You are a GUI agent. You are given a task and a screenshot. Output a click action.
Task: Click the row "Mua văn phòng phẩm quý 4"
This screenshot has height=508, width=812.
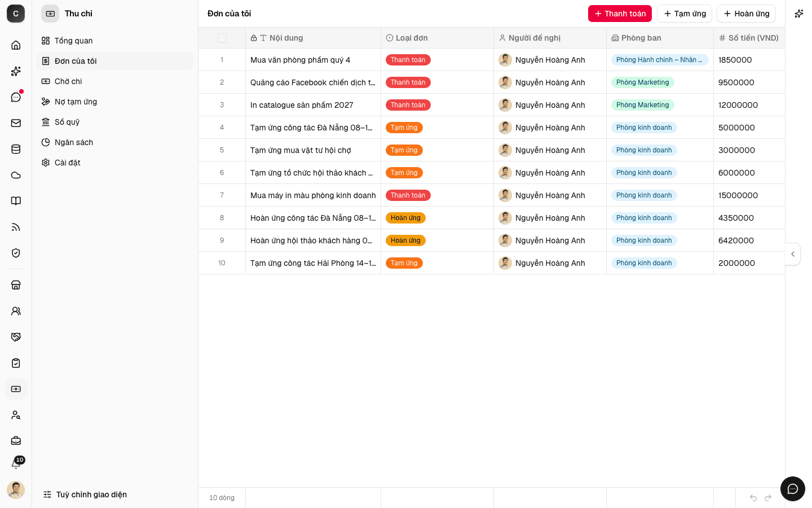click(x=492, y=60)
